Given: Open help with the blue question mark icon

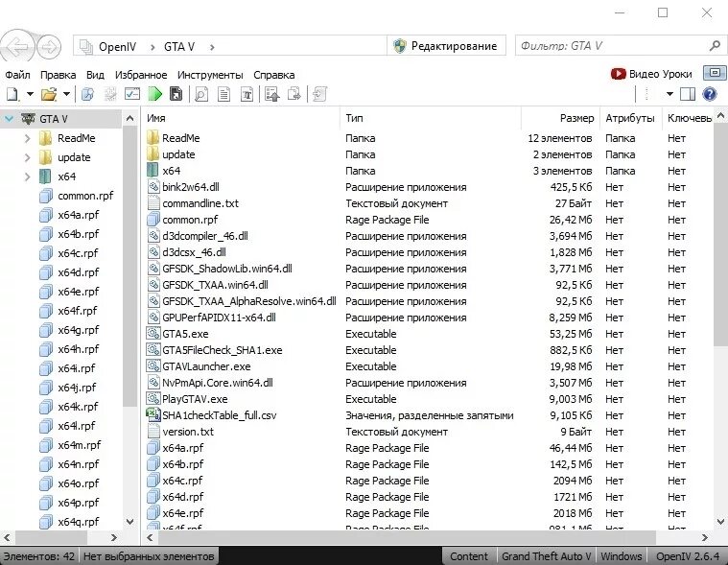Looking at the screenshot, I should tap(710, 94).
